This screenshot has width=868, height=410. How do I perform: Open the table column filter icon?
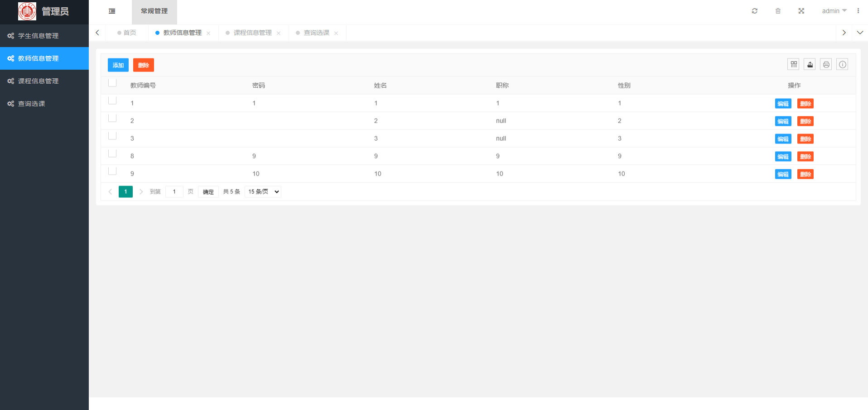pyautogui.click(x=794, y=64)
